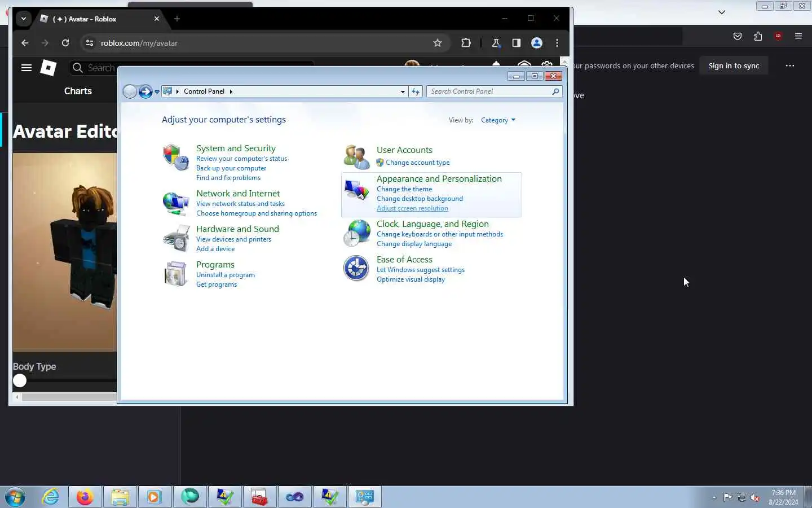Click muted volume icon in system tray
The width and height of the screenshot is (812, 508).
coord(756,497)
